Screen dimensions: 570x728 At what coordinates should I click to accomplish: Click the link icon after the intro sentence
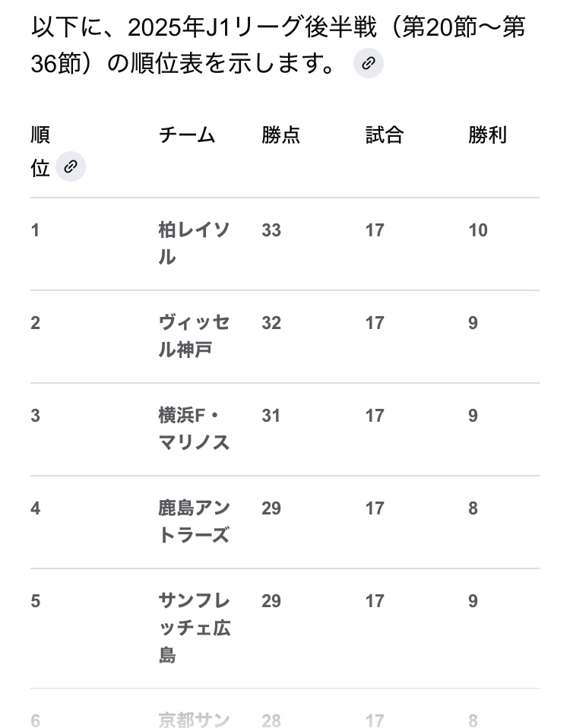pos(369,64)
